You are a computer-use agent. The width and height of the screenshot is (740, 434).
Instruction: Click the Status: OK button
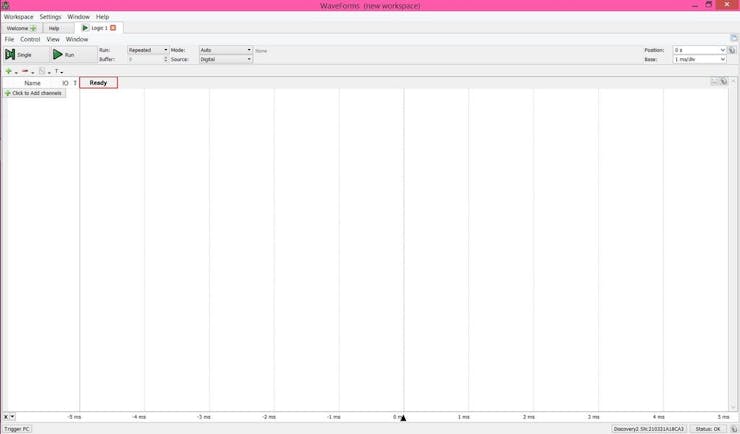pyautogui.click(x=708, y=429)
